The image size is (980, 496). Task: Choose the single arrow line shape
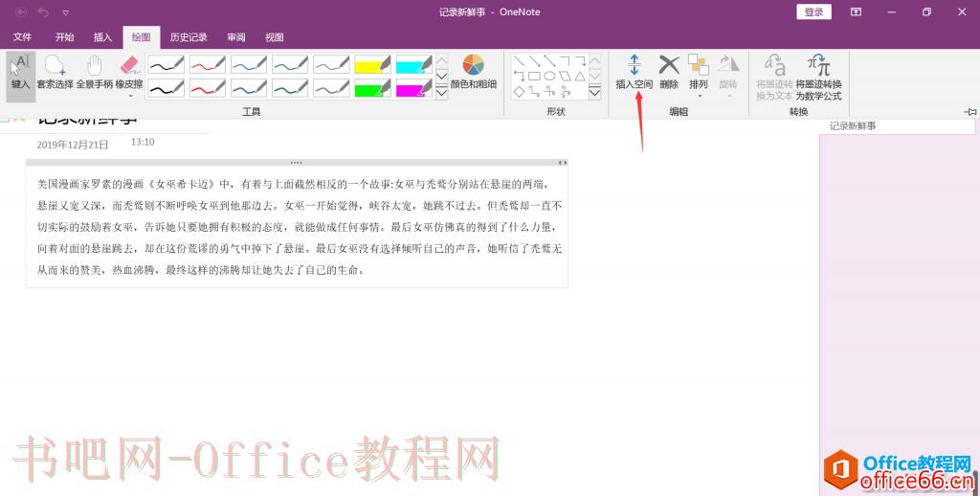[534, 60]
